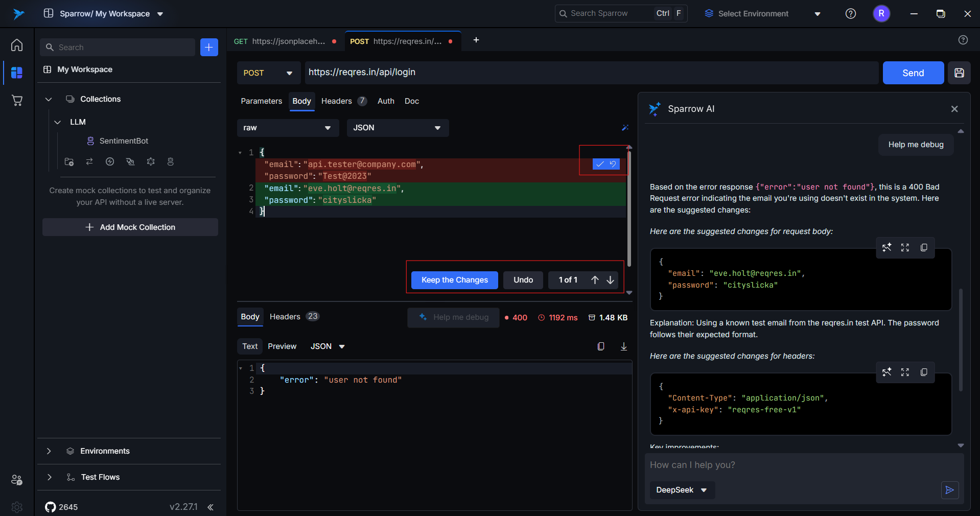Open the Collections workspace sidebar icon

coord(17,73)
